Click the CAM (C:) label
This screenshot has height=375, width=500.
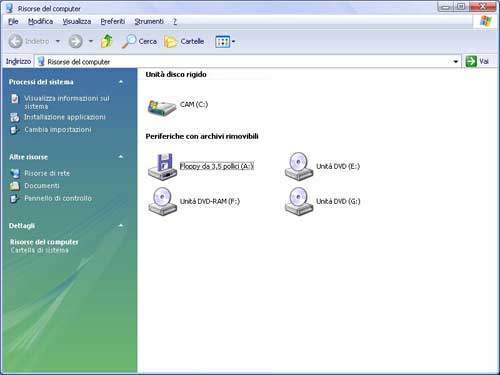[194, 104]
